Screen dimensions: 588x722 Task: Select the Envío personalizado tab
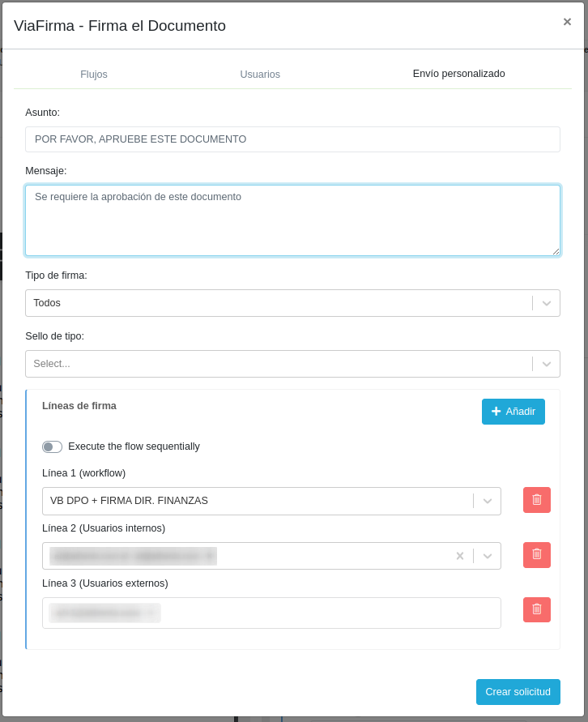coord(458,74)
